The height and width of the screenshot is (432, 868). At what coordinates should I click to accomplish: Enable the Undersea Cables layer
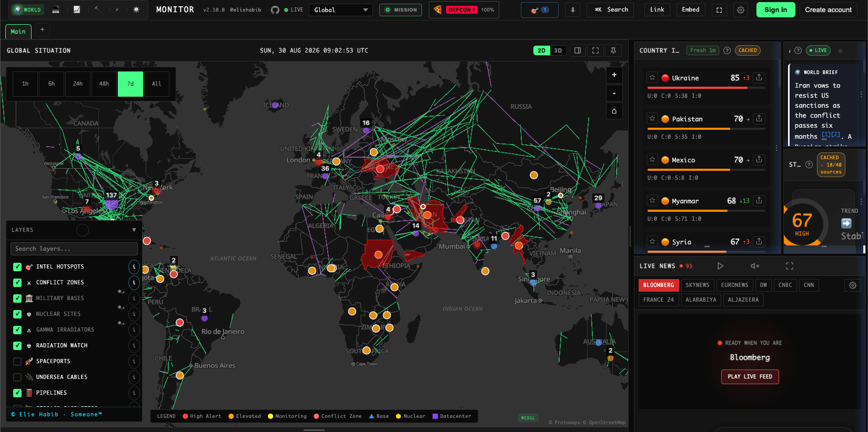pyautogui.click(x=17, y=377)
